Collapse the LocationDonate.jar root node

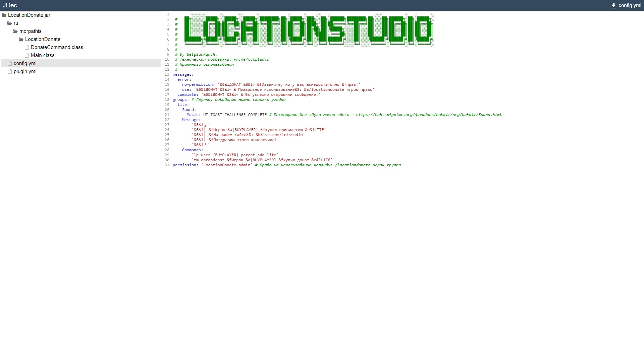tap(29, 15)
